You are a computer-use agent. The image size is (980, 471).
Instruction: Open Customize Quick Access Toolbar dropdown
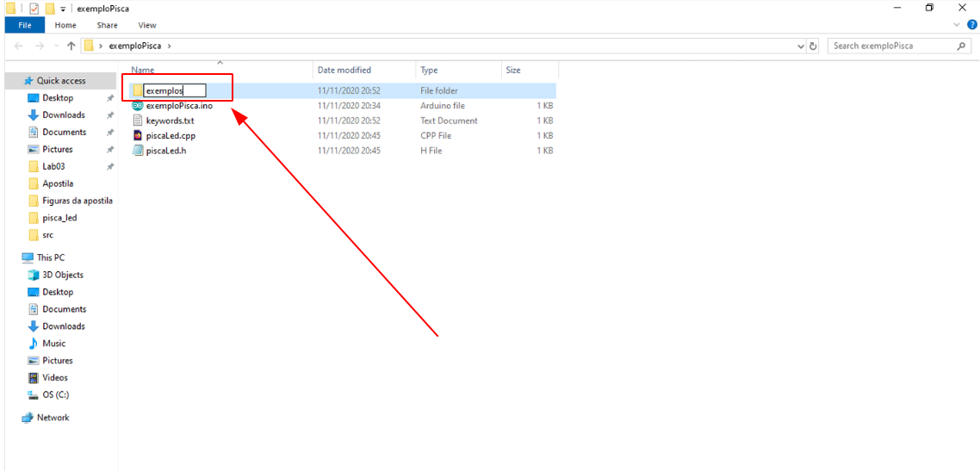[63, 9]
